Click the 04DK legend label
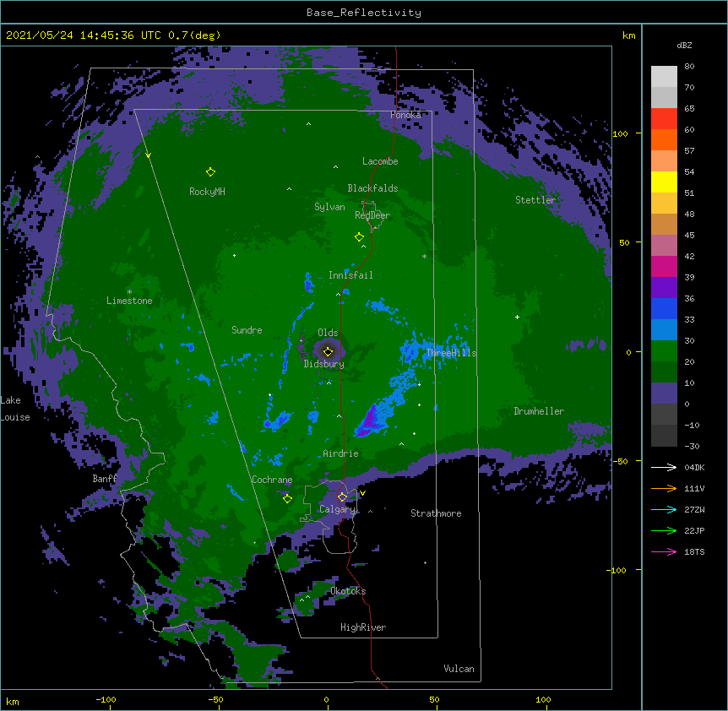The image size is (728, 711). point(694,467)
